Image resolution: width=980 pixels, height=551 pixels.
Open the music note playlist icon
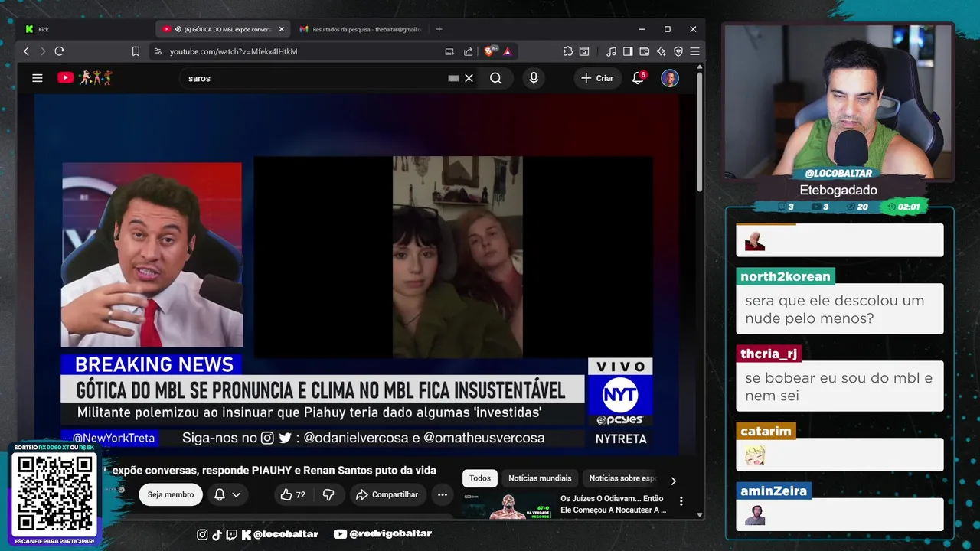pyautogui.click(x=611, y=51)
